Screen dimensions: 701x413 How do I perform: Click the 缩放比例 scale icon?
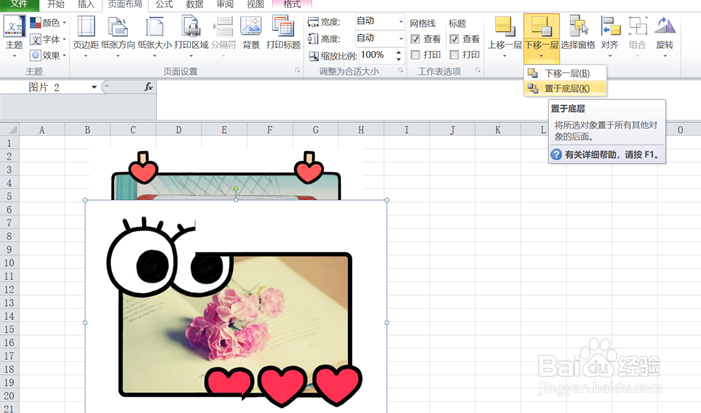point(313,56)
